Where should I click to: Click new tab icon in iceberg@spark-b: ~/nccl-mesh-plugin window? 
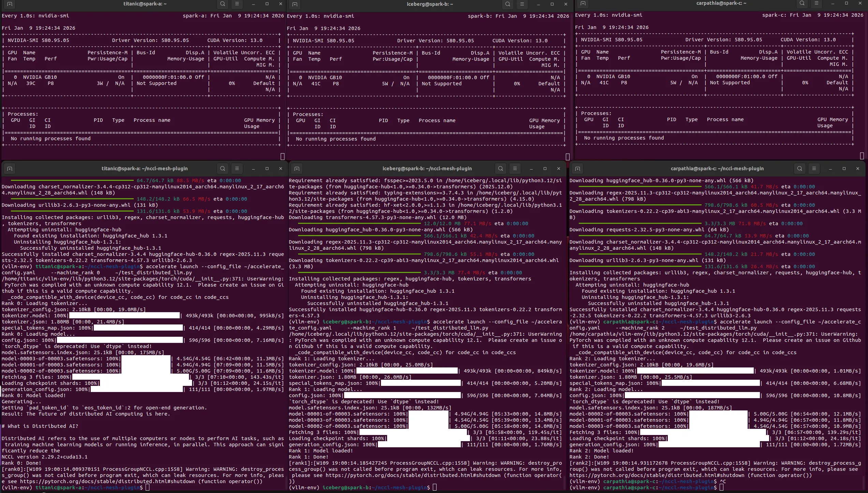coord(297,169)
